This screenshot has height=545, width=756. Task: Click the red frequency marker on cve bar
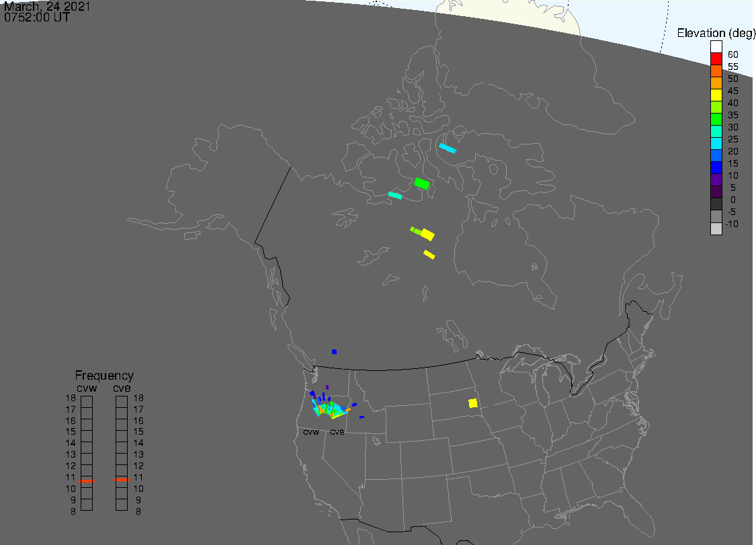click(122, 479)
